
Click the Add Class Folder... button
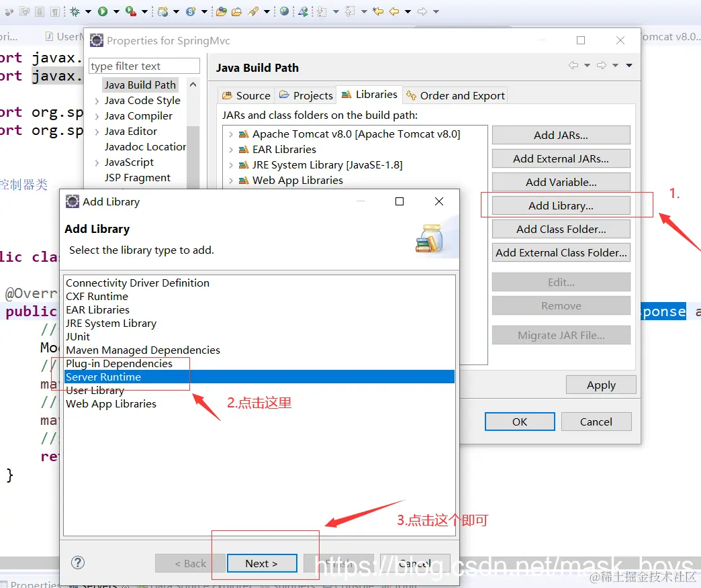click(561, 229)
